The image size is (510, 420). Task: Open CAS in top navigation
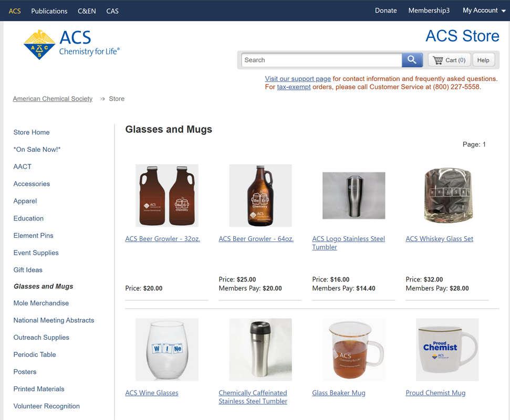coord(112,11)
